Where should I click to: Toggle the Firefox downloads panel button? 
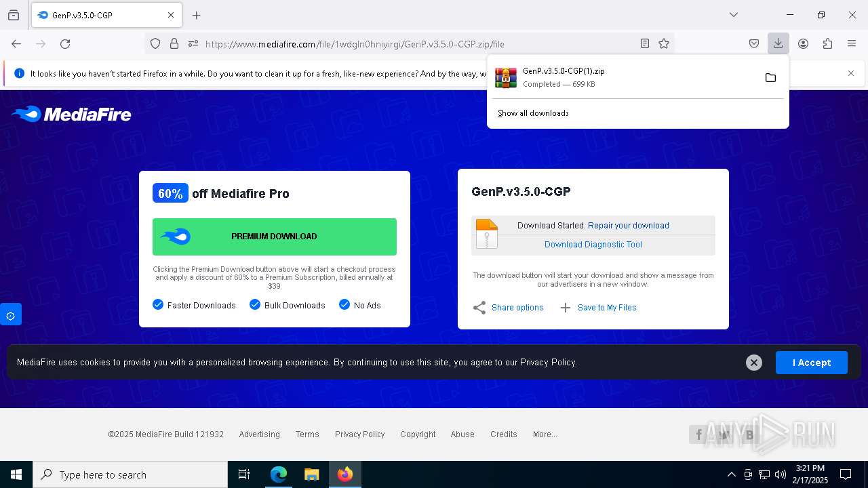(778, 43)
